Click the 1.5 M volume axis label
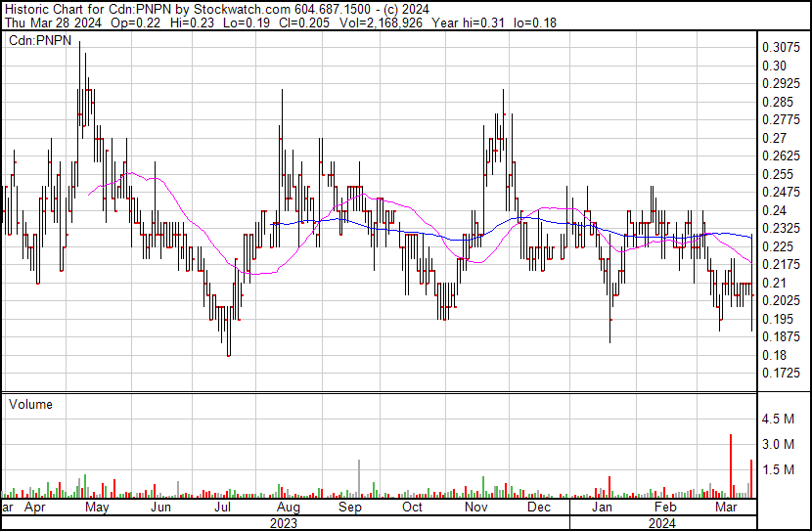Image resolution: width=812 pixels, height=531 pixels. [x=778, y=469]
